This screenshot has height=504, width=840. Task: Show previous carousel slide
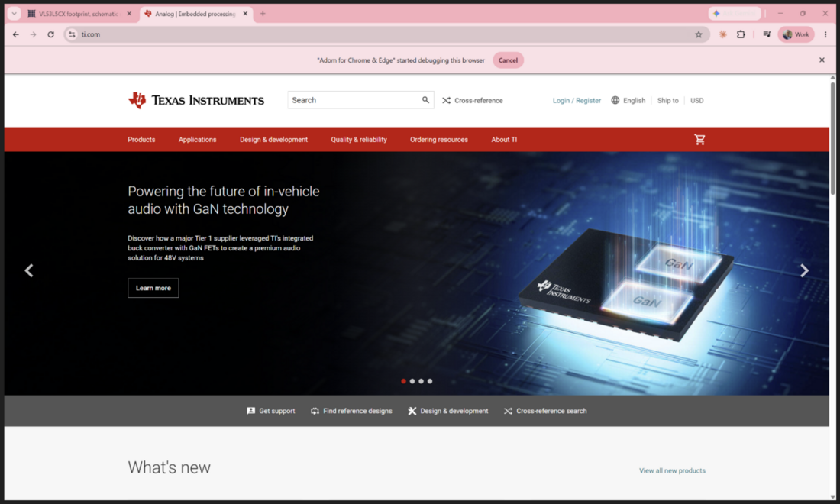(x=29, y=270)
